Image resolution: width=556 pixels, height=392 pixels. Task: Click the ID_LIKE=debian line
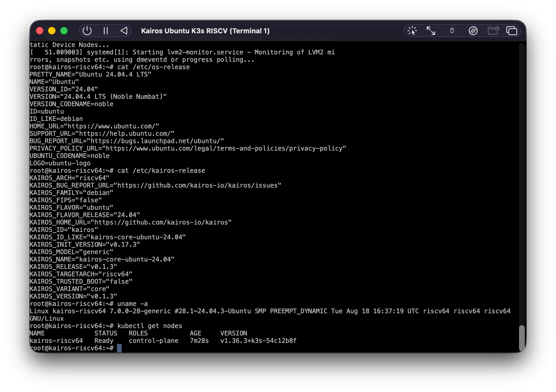pyautogui.click(x=56, y=119)
